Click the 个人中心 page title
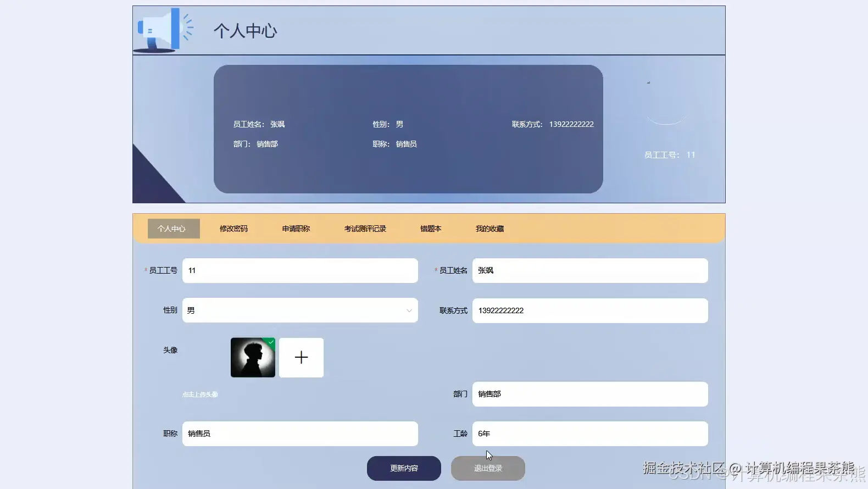The height and width of the screenshot is (489, 868). pos(245,31)
